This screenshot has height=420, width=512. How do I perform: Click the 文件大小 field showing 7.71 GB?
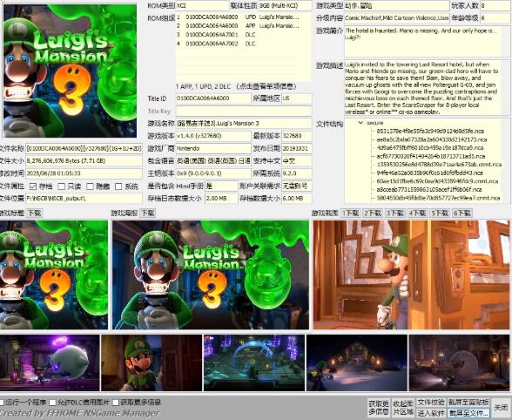84,161
